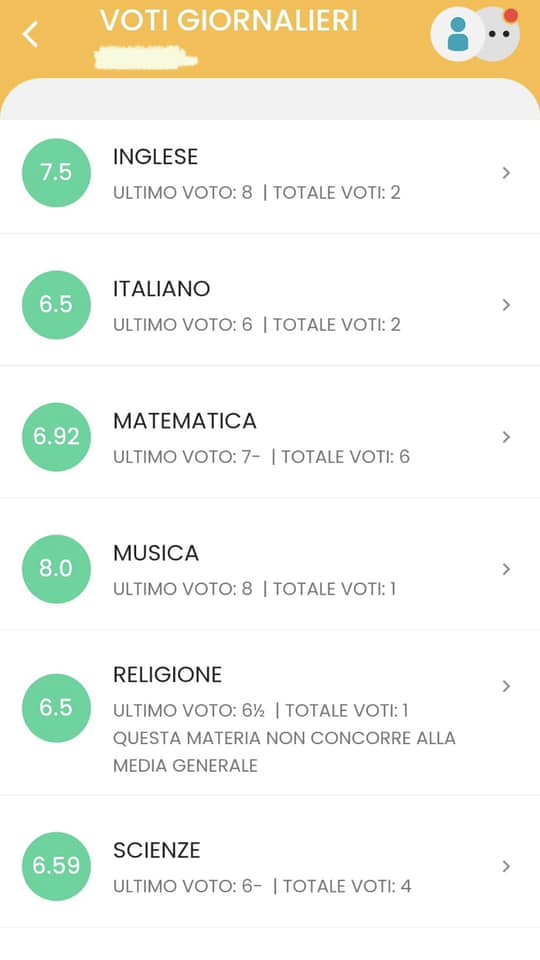The width and height of the screenshot is (540, 960).
Task: Open the blue user profile avatar
Action: click(x=457, y=34)
